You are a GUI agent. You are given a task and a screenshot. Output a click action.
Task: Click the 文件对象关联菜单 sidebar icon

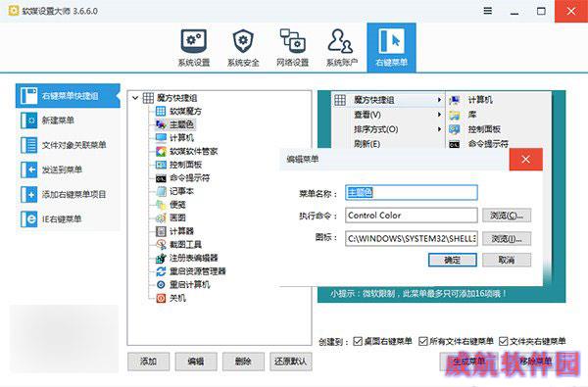click(28, 145)
